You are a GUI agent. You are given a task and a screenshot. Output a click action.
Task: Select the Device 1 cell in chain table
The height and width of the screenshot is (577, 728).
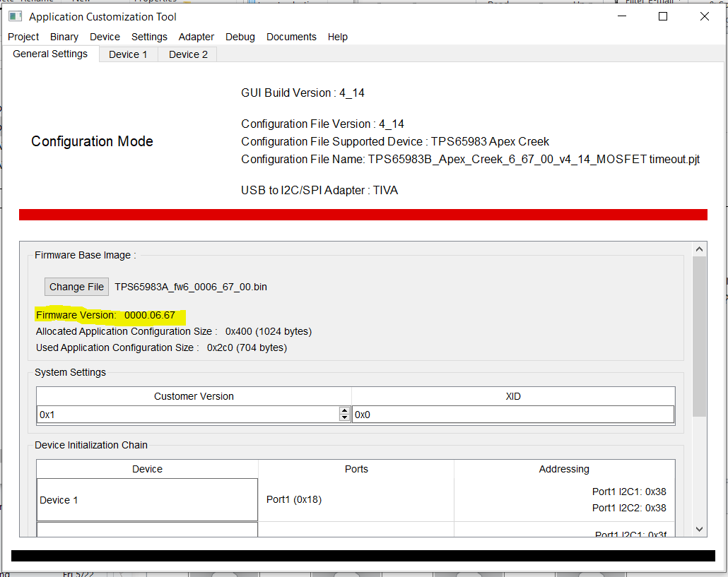point(147,500)
